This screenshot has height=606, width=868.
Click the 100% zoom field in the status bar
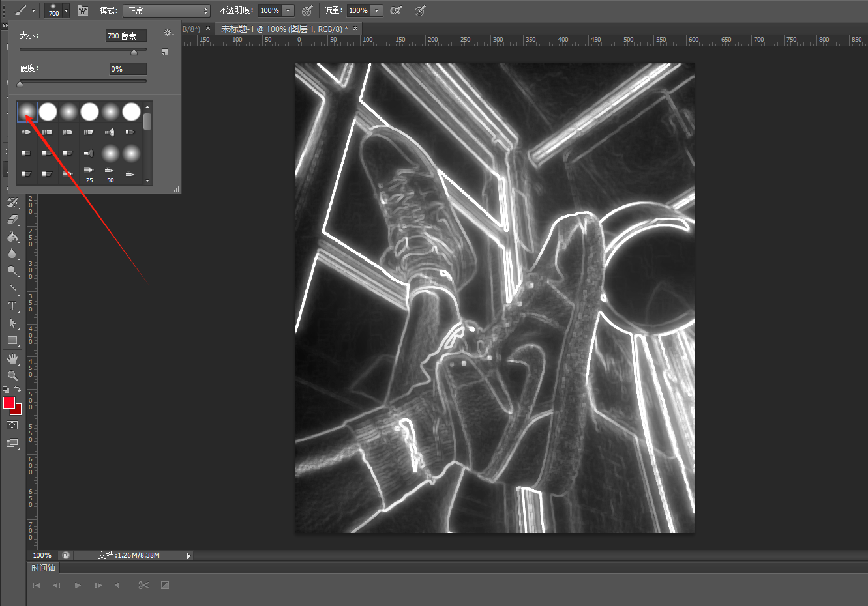[x=43, y=556]
